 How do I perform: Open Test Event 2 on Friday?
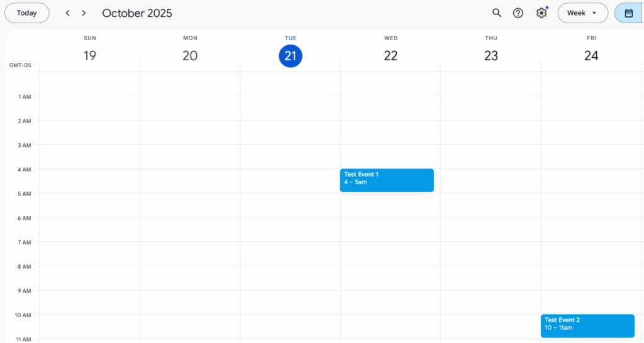587,325
